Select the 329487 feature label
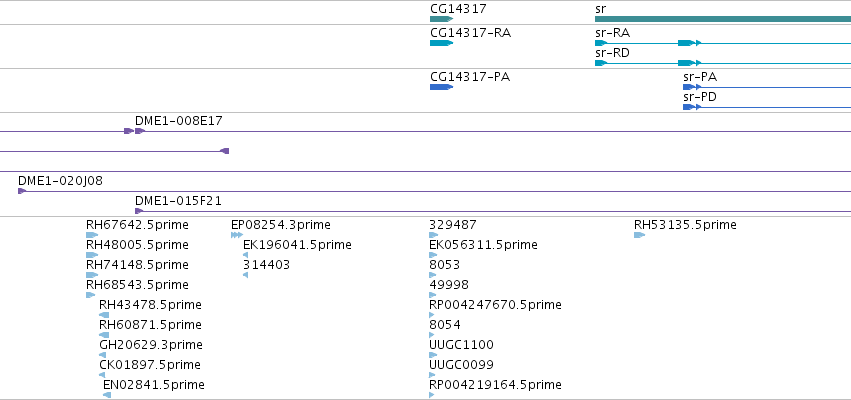The height and width of the screenshot is (400, 851). click(453, 225)
